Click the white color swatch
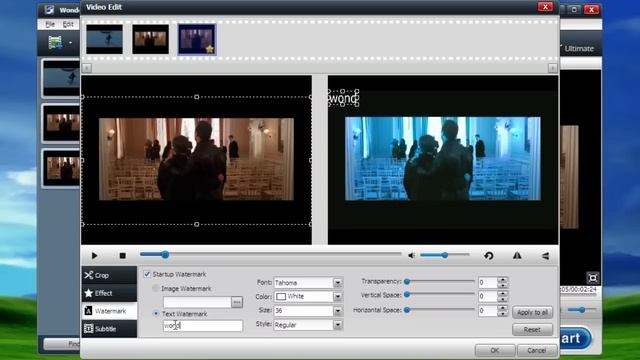 pyautogui.click(x=281, y=297)
